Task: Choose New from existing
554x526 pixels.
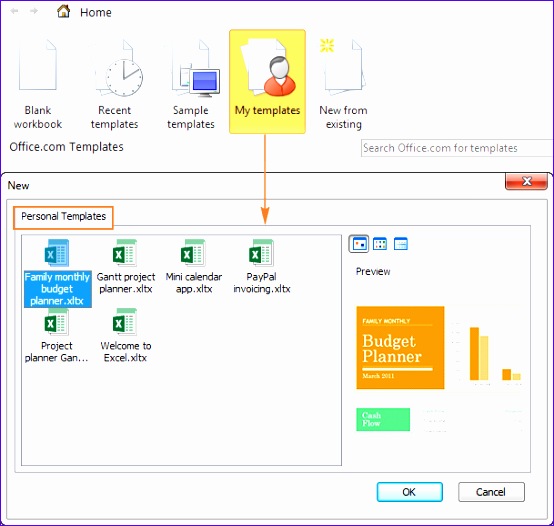Action: [343, 84]
